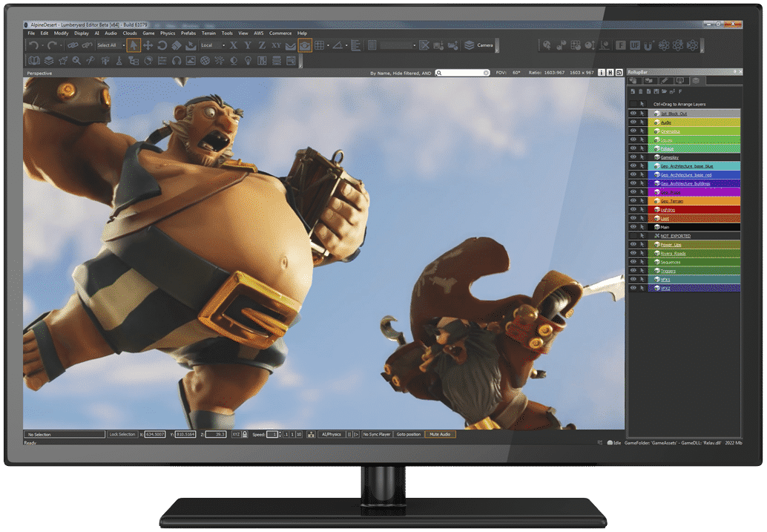This screenshot has width=767, height=532.
Task: Select the highlighted arrow Select tool
Action: coord(134,45)
